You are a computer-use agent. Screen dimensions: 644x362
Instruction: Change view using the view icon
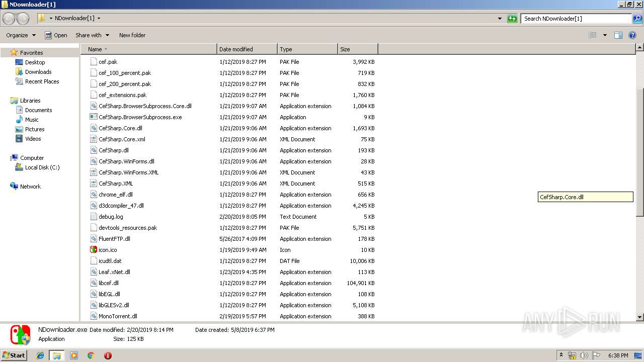click(593, 35)
